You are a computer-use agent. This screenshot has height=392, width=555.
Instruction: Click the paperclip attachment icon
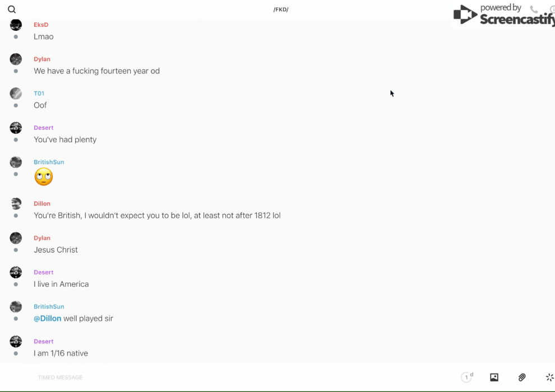(x=522, y=377)
